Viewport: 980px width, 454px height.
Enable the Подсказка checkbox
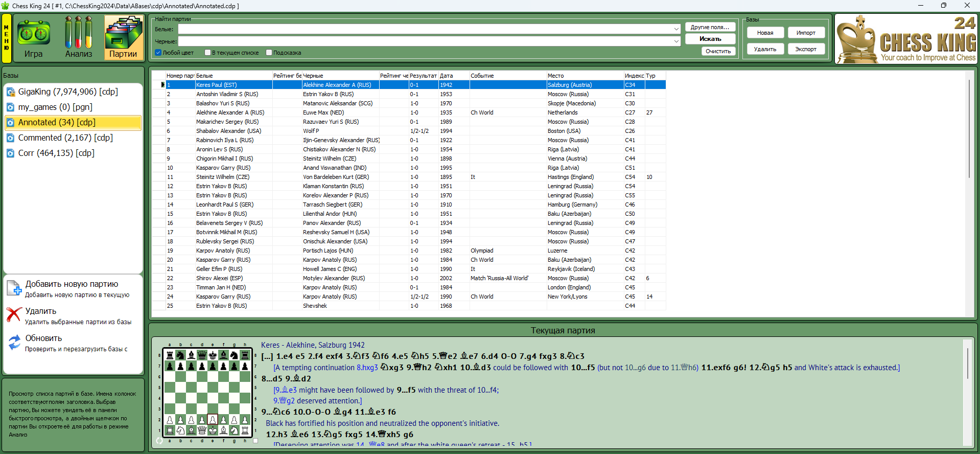(269, 53)
